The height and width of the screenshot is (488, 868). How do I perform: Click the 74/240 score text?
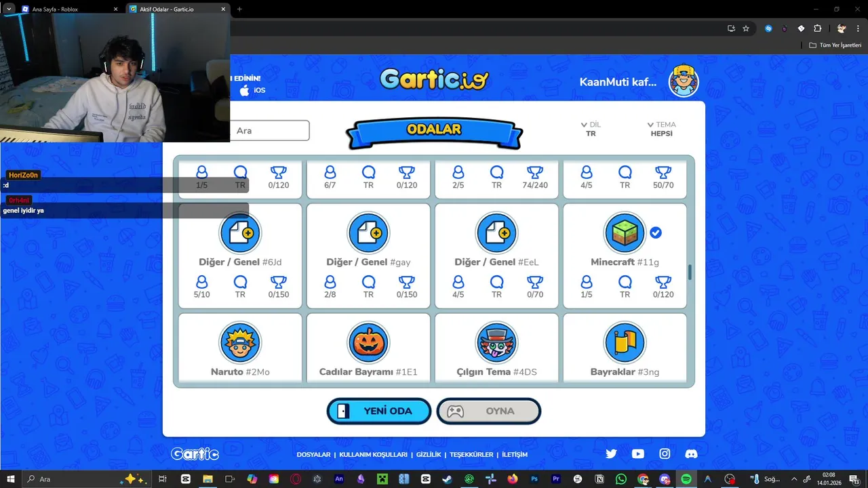[x=535, y=185]
